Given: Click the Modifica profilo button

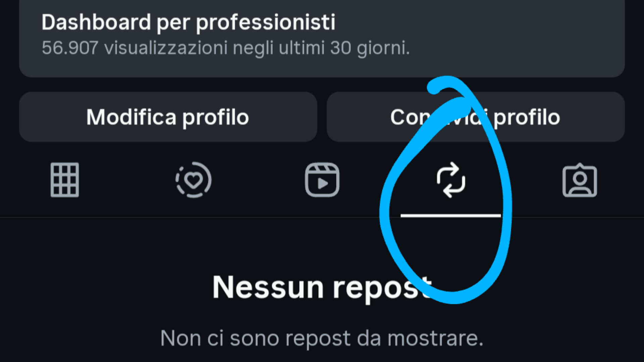Looking at the screenshot, I should [x=168, y=117].
